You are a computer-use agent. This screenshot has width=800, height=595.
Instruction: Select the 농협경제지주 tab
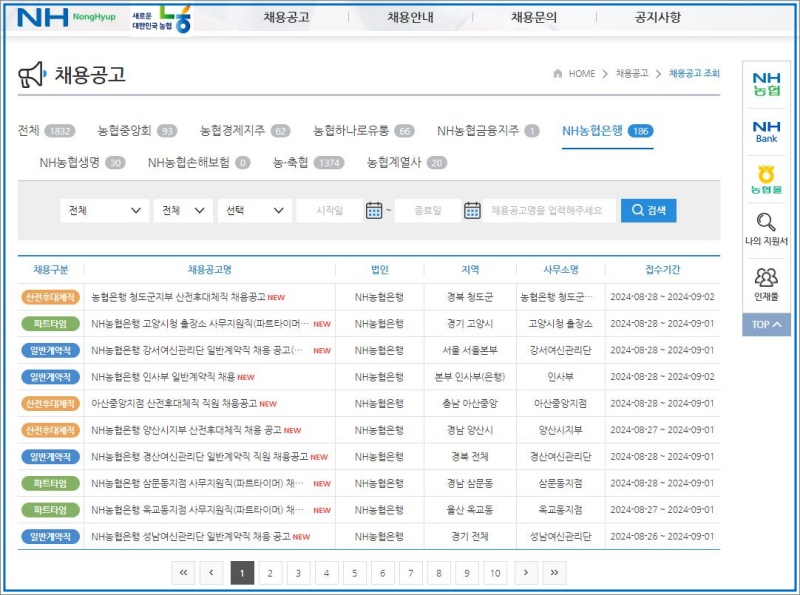(x=245, y=131)
